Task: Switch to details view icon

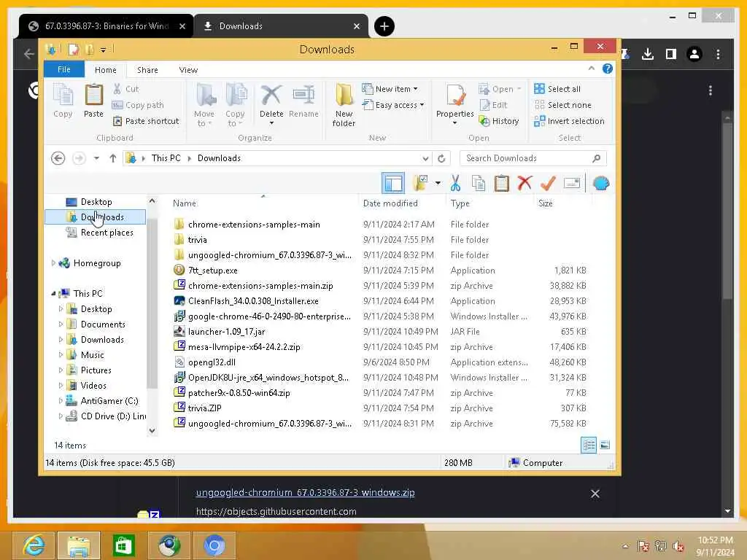Action: (589, 446)
